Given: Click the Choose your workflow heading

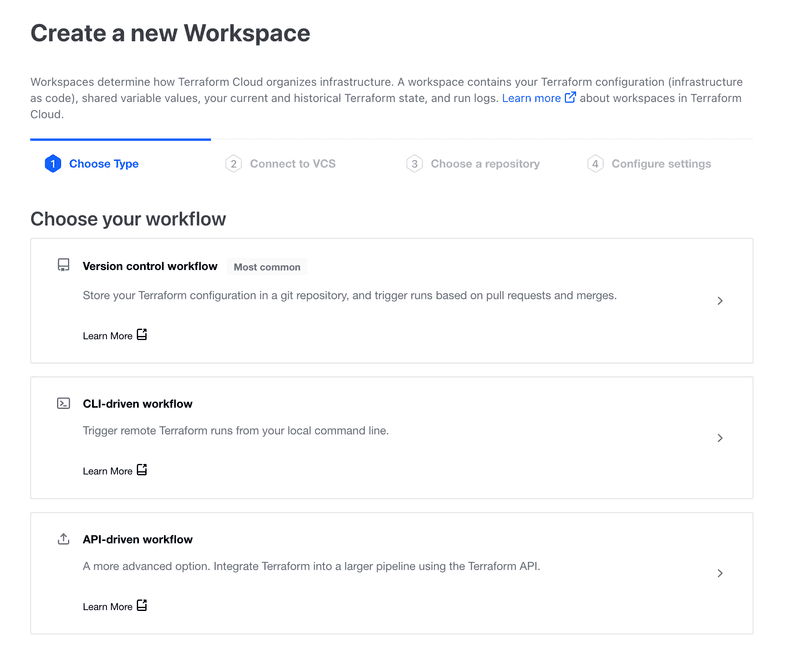Looking at the screenshot, I should pyautogui.click(x=128, y=219).
